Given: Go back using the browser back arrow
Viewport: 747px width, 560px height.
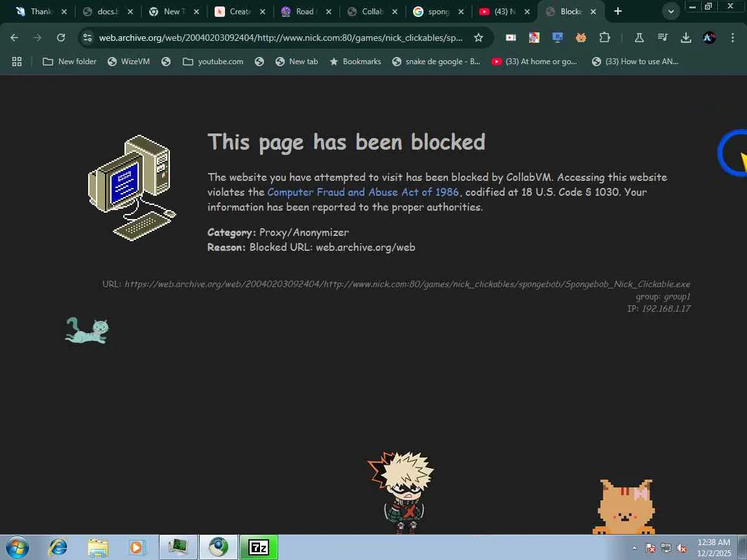Looking at the screenshot, I should coord(14,38).
